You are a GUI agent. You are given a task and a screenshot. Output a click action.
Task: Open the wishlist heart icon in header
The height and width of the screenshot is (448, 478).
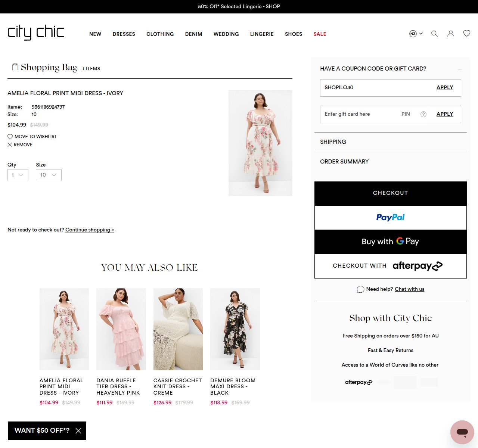tap(467, 34)
